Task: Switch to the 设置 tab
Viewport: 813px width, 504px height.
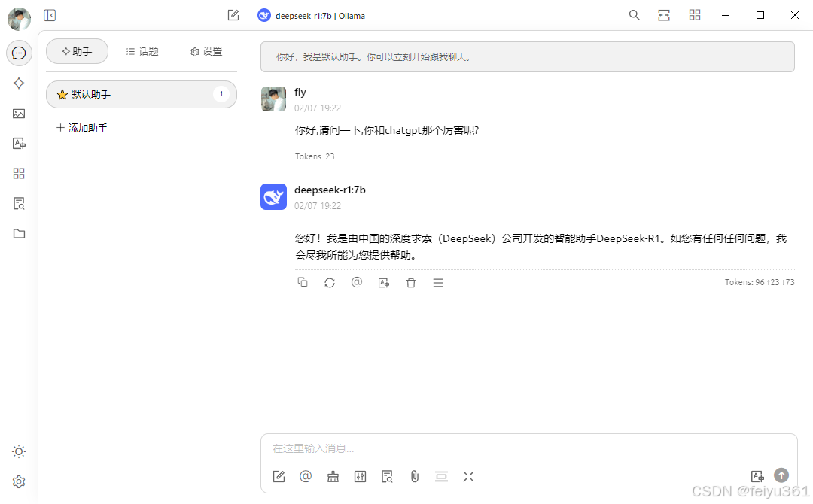Action: coord(206,51)
